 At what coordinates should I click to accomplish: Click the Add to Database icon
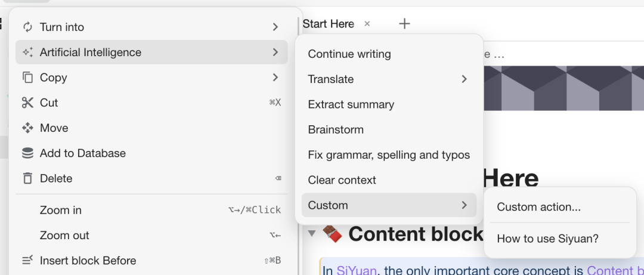(27, 153)
